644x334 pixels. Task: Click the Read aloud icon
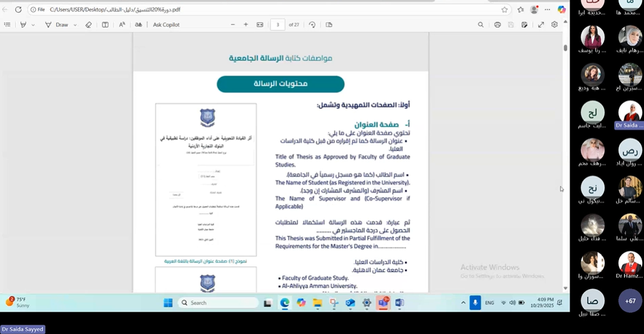point(122,25)
